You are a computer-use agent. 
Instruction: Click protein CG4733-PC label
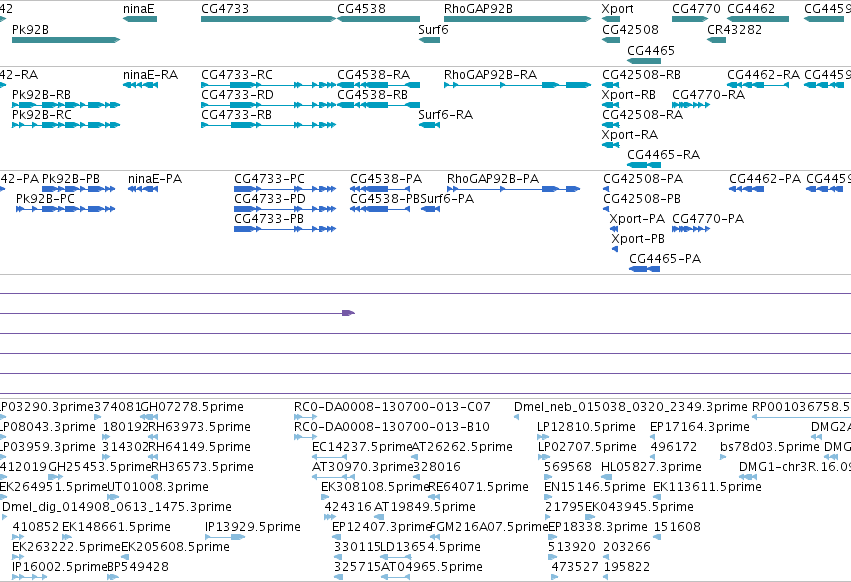click(269, 179)
